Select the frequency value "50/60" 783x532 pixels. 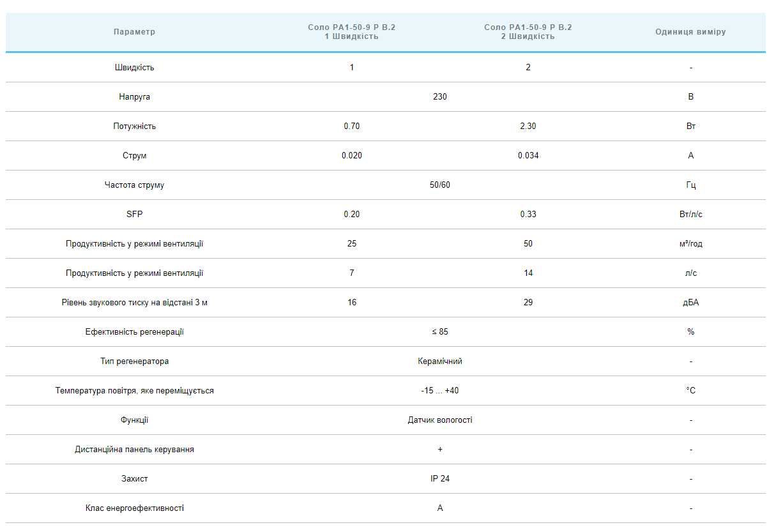pos(440,185)
